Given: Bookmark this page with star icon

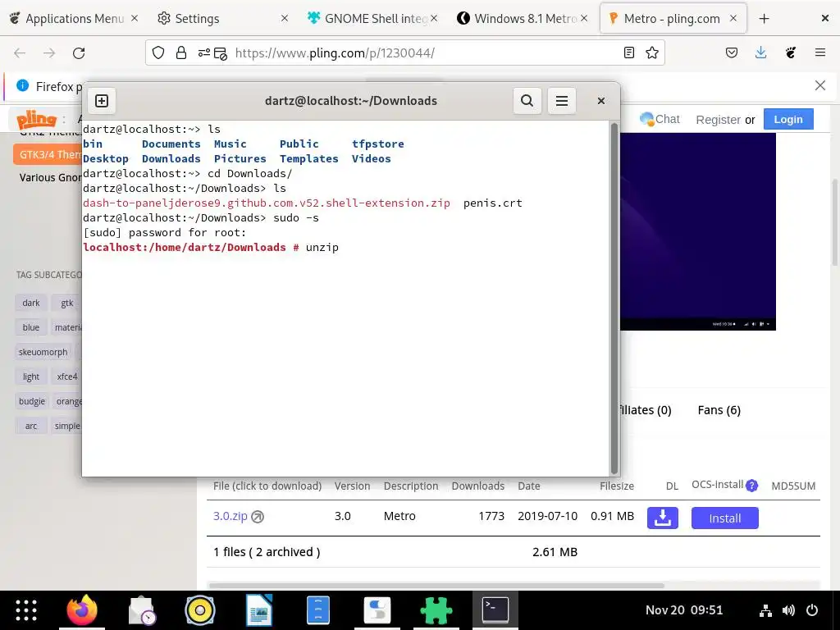Looking at the screenshot, I should tap(652, 52).
